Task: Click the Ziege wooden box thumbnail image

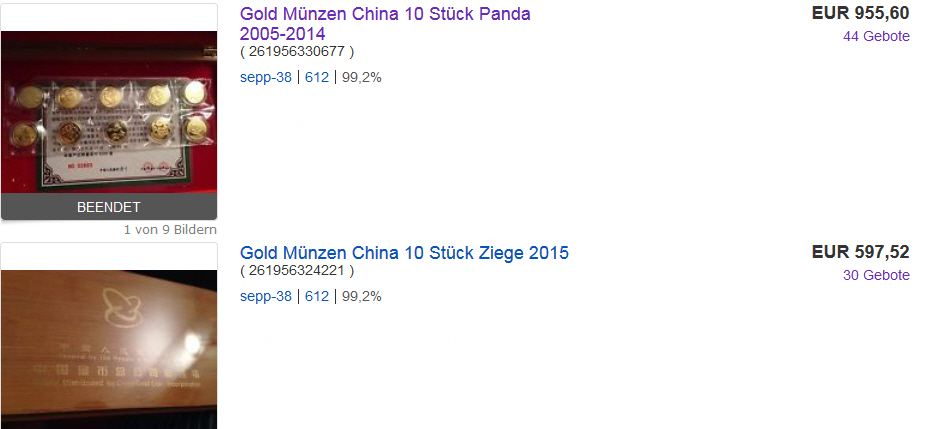Action: click(109, 350)
